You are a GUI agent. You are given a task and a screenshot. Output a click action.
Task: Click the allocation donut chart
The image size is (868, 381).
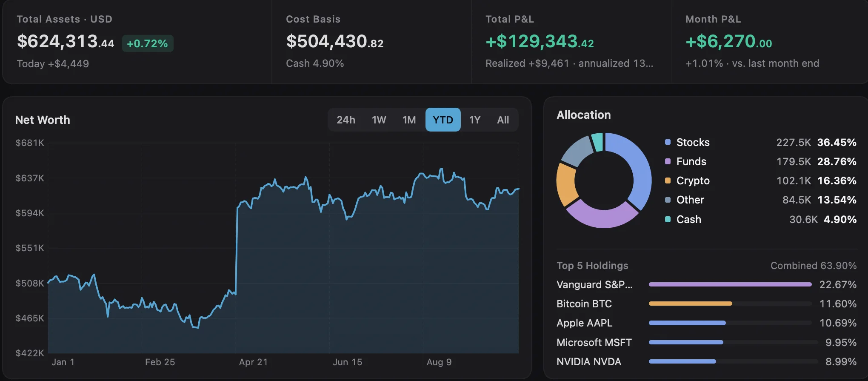click(x=604, y=180)
